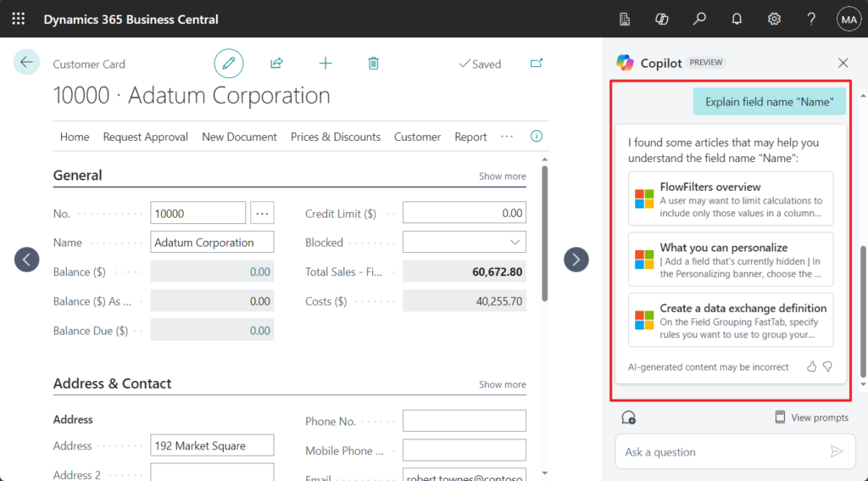
Task: Click in the Name field
Action: click(x=212, y=242)
